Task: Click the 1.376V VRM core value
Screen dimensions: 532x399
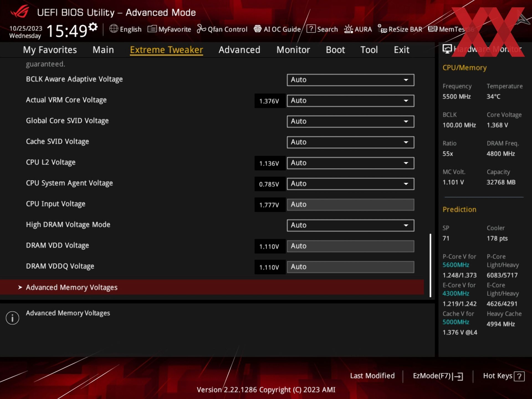Action: pos(269,101)
